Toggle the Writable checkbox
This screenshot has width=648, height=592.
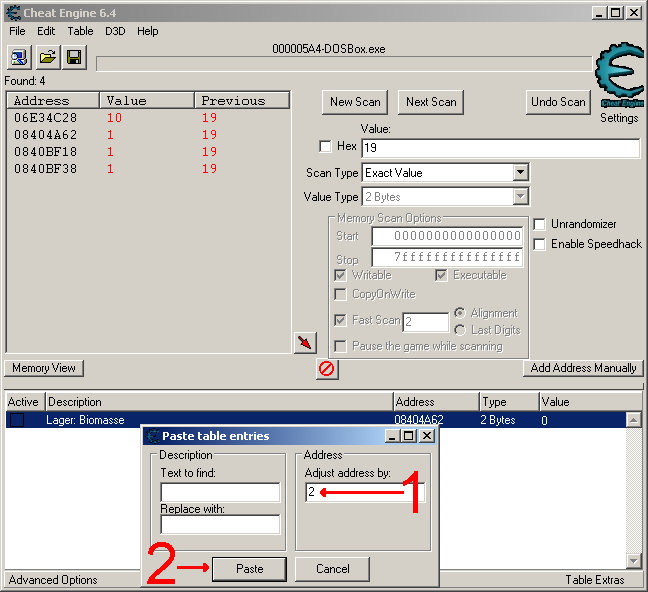pyautogui.click(x=340, y=275)
